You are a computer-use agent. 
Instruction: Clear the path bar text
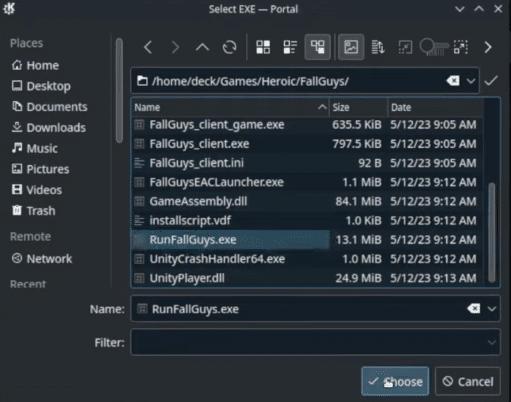453,81
